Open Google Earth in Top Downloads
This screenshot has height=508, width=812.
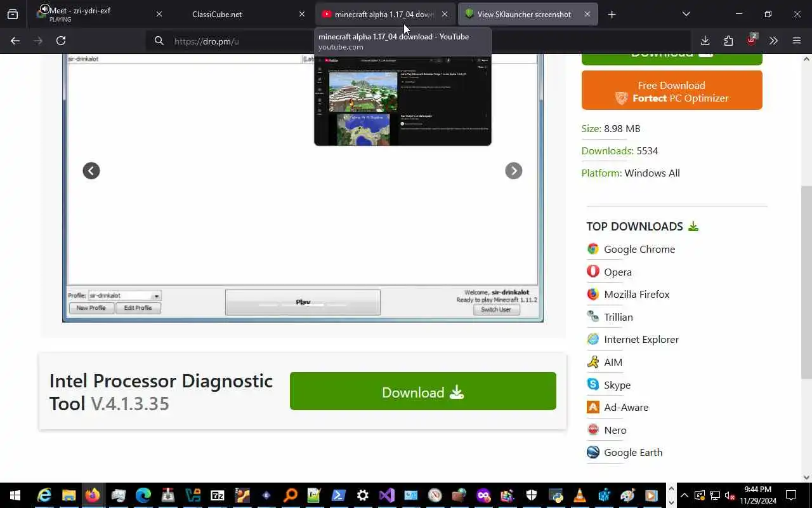633,452
